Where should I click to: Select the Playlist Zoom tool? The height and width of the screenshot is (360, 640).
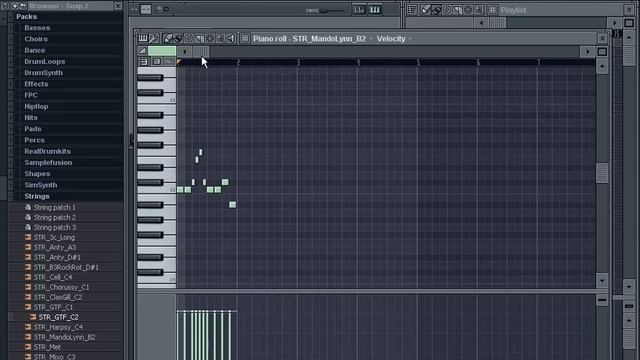(x=479, y=10)
